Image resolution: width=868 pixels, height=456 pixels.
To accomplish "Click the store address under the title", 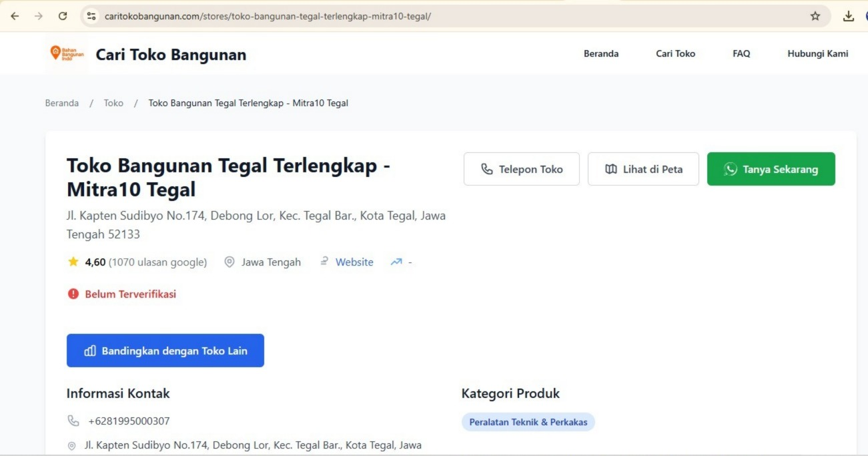I will (x=256, y=225).
